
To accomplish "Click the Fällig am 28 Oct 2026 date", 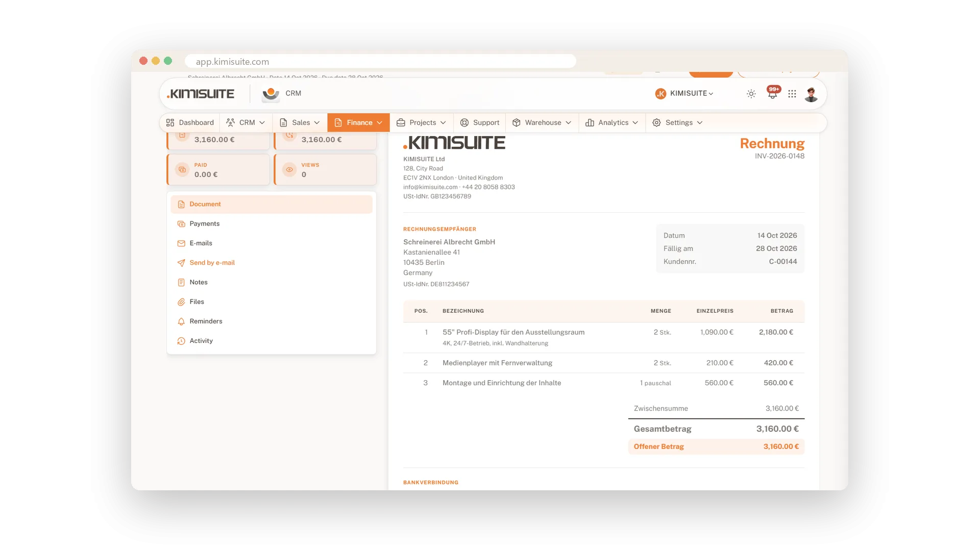I will point(776,248).
